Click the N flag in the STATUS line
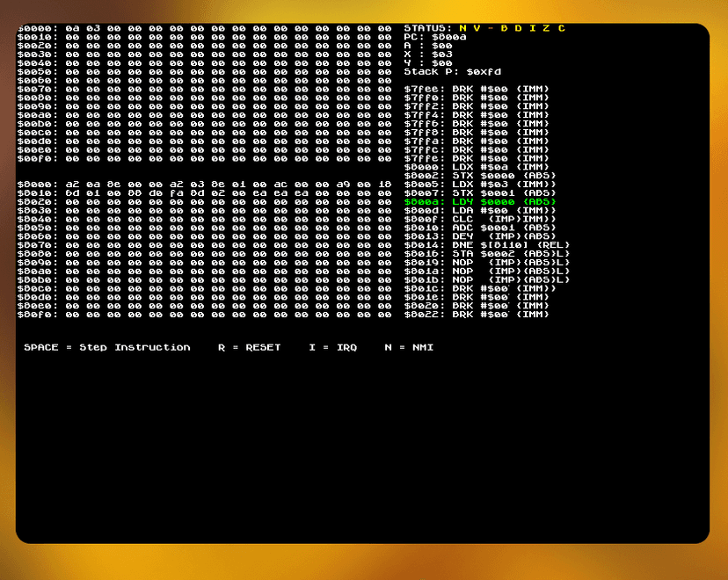Viewport: 728px width, 580px height. [462, 28]
